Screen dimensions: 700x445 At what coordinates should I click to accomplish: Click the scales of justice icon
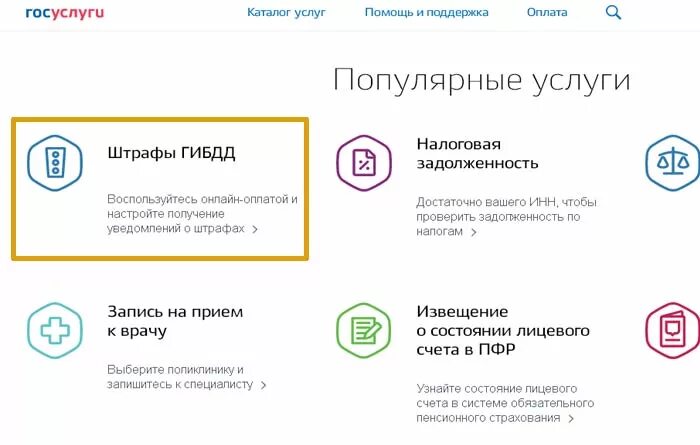[x=673, y=163]
